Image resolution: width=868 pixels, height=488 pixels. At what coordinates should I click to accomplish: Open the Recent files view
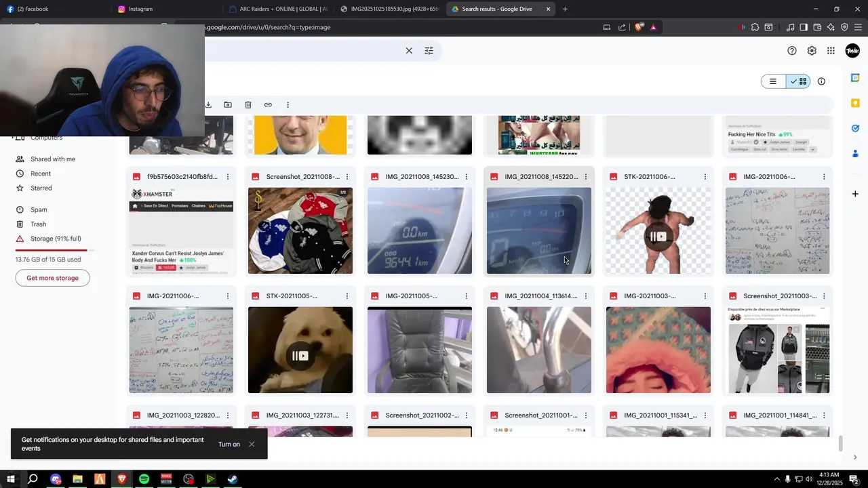pyautogui.click(x=41, y=174)
